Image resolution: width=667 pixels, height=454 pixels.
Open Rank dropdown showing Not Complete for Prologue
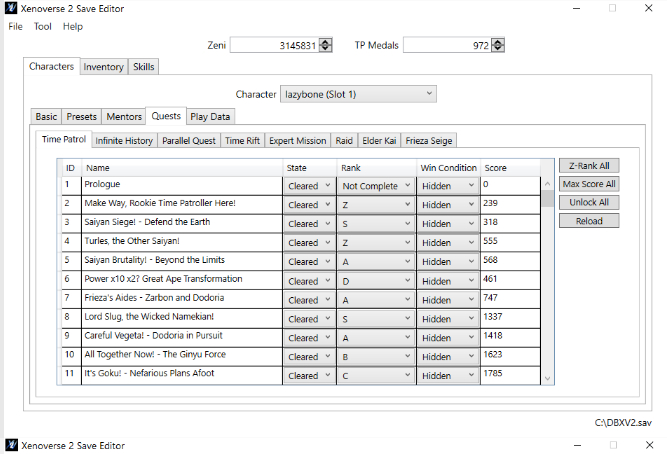[x=376, y=186]
